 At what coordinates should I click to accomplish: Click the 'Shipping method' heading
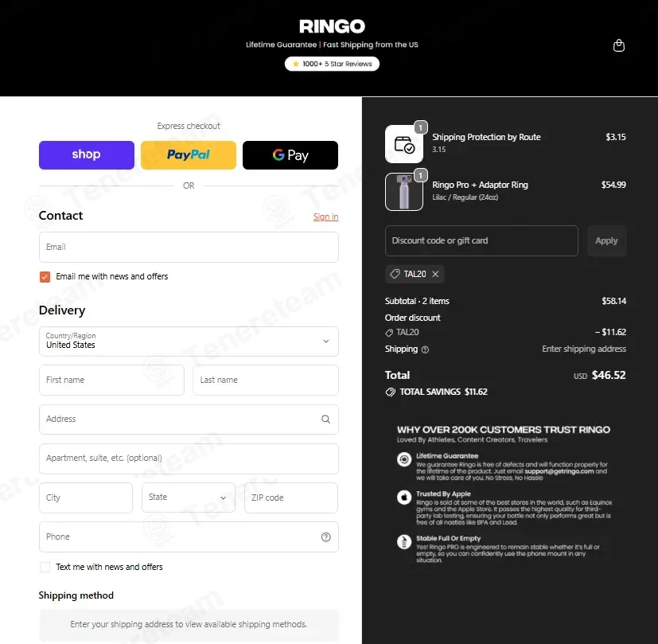point(76,595)
